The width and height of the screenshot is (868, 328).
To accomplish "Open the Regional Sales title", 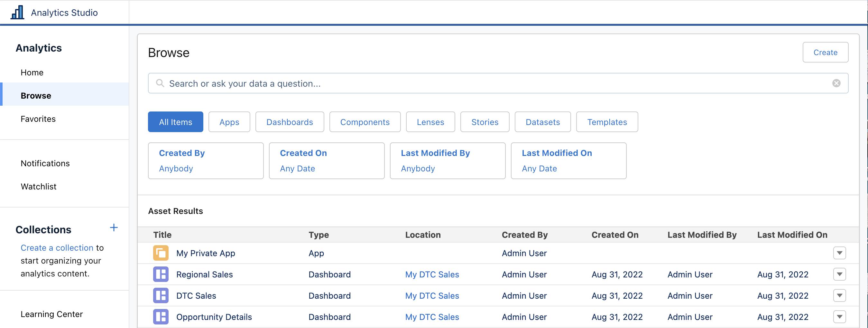I will (x=205, y=274).
